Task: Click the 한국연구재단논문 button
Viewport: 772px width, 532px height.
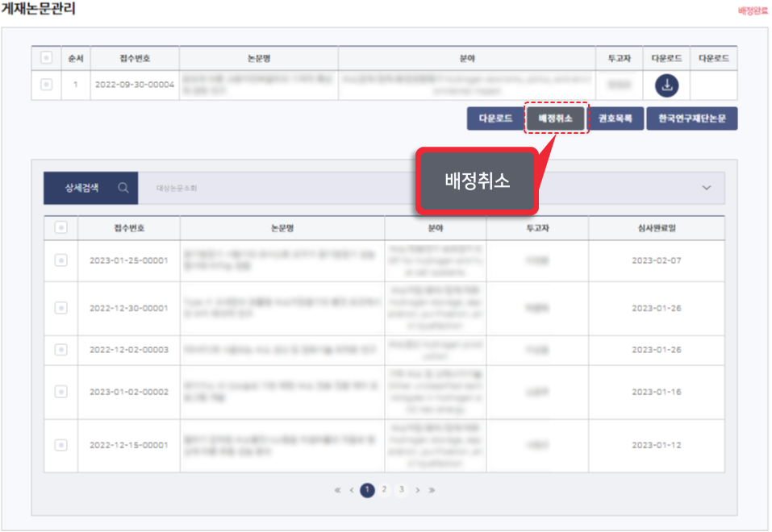Action: click(x=691, y=118)
